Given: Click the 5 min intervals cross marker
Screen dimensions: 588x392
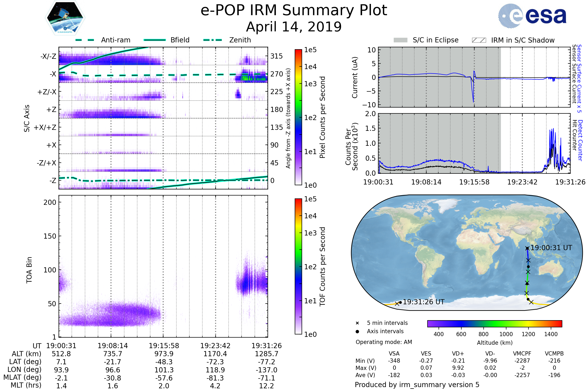Looking at the screenshot, I should (x=357, y=323).
